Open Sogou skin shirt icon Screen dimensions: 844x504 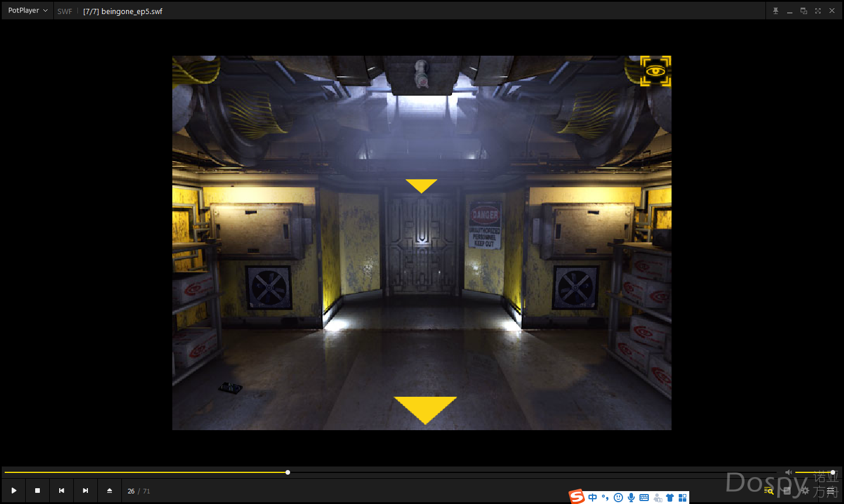tap(670, 498)
